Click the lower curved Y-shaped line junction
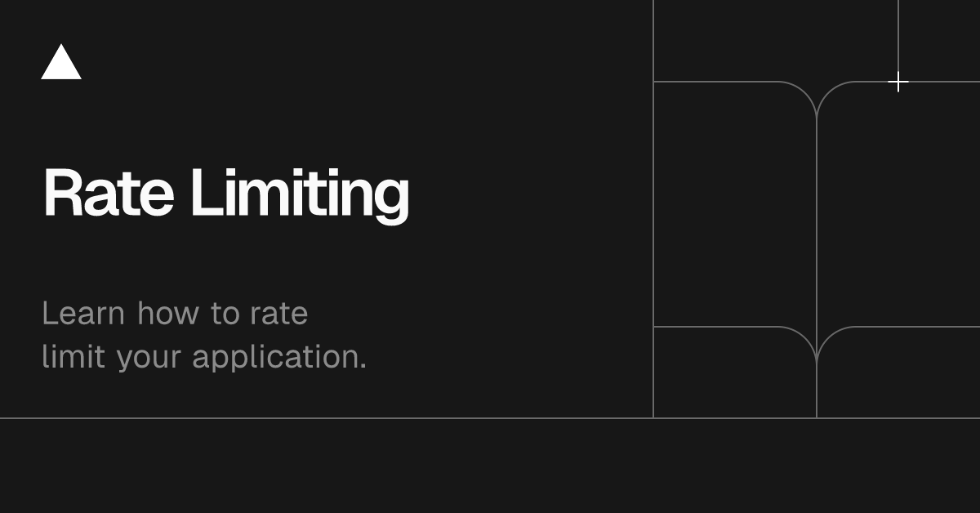Image resolution: width=980 pixels, height=513 pixels. click(817, 345)
